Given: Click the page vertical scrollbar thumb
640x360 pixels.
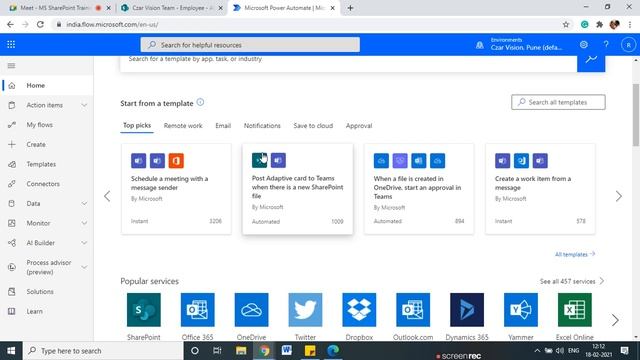Looking at the screenshot, I should (636, 115).
